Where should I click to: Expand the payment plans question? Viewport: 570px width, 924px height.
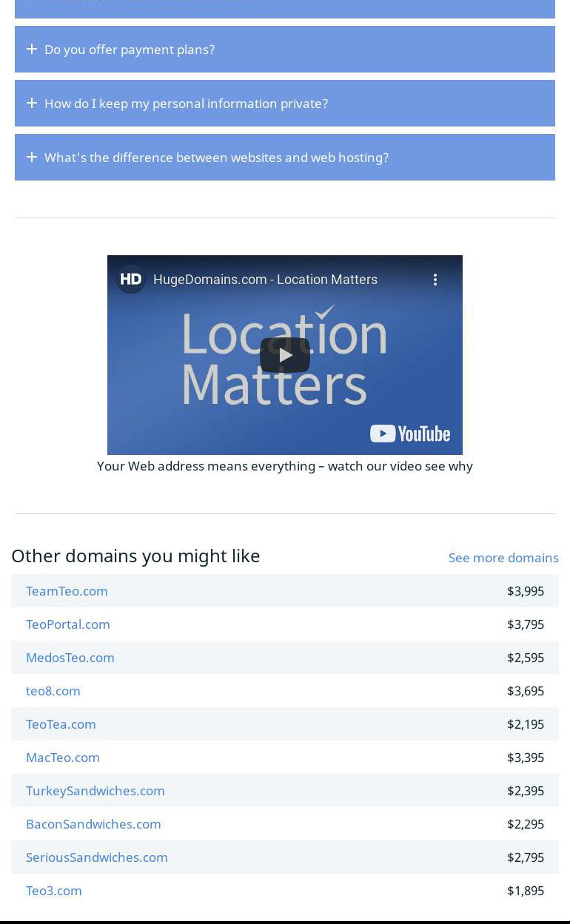130,50
